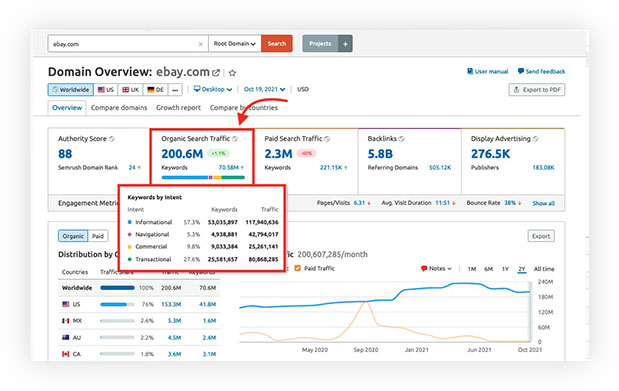This screenshot has height=391, width=619.
Task: Open ebay.com external link icon
Action: coord(216,73)
